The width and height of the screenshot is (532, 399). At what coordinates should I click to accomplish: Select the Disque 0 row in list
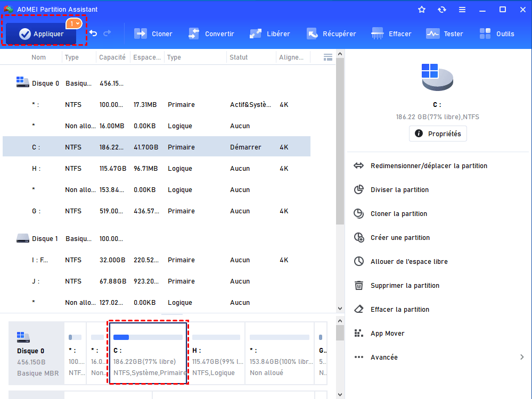click(x=157, y=84)
